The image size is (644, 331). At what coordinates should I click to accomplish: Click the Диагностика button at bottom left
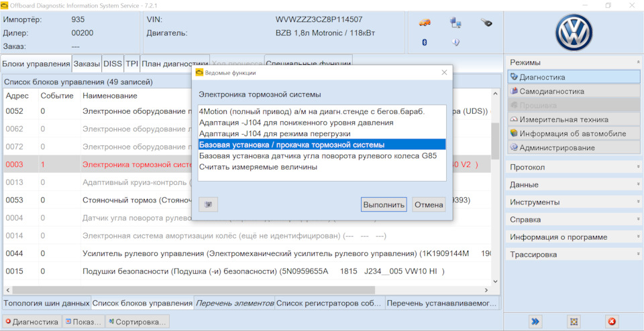click(32, 322)
